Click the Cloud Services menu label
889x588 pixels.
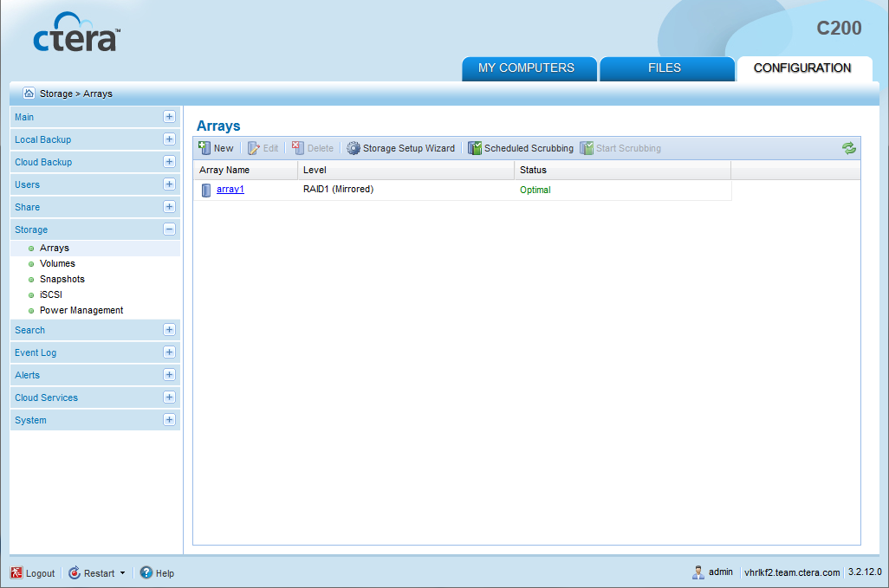pyautogui.click(x=46, y=397)
